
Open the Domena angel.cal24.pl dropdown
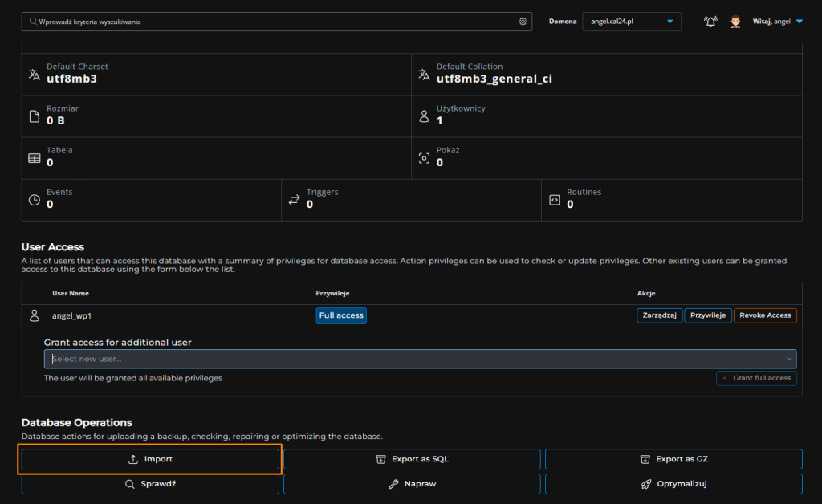[x=632, y=22]
